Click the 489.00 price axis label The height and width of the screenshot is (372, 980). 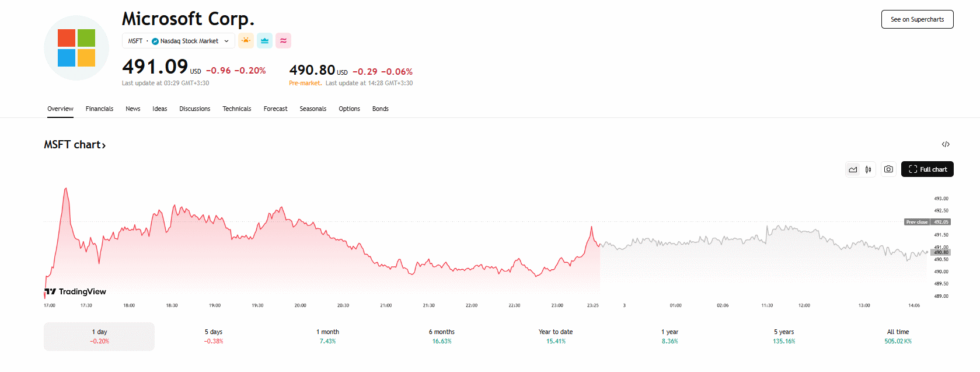941,296
